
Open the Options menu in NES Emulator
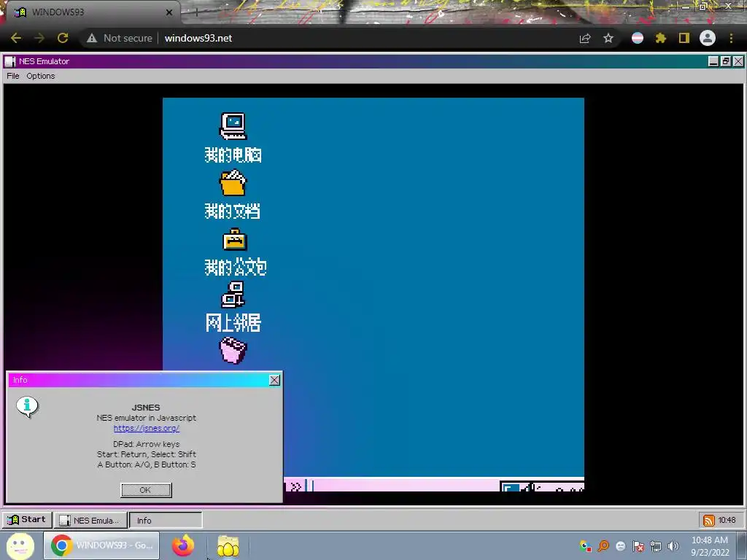[41, 76]
